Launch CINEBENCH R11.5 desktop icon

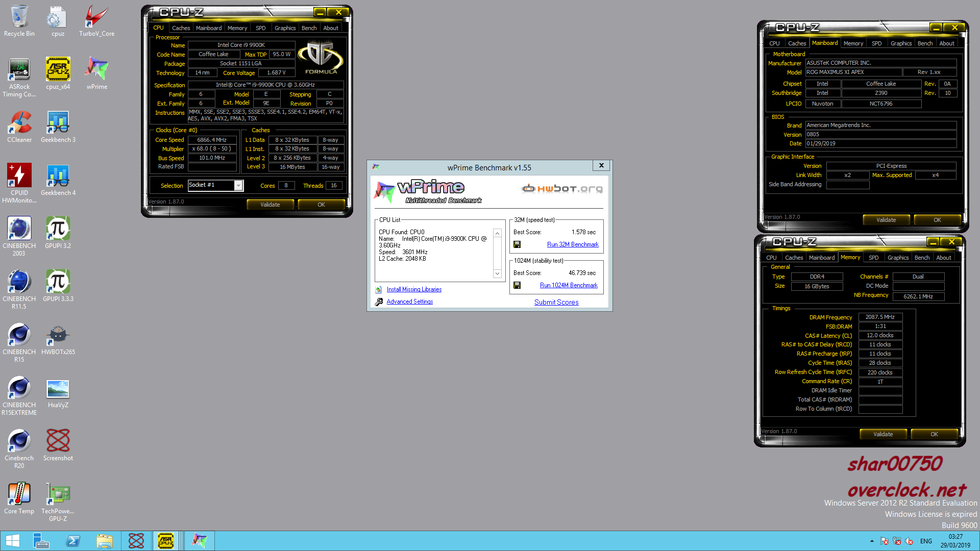[19, 290]
